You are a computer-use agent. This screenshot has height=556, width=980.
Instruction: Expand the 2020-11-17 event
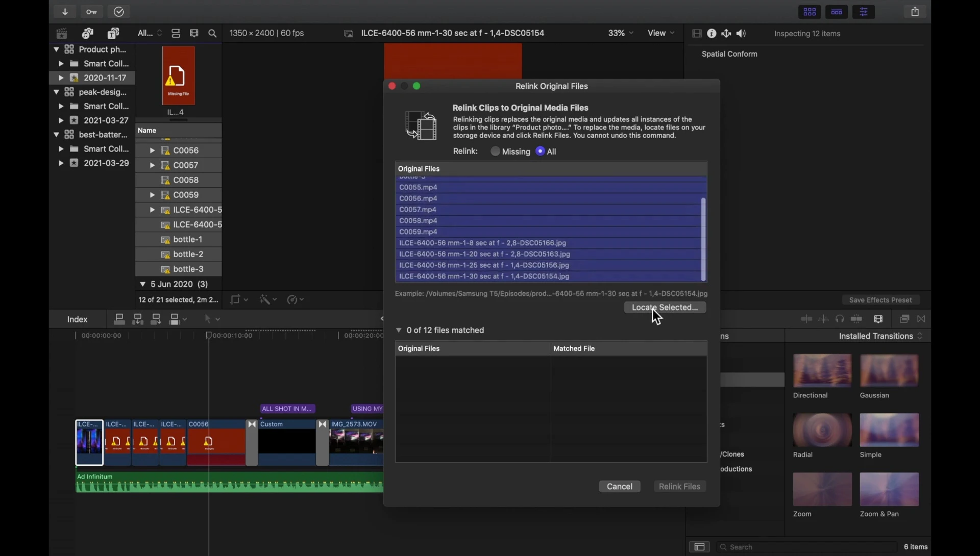click(61, 78)
